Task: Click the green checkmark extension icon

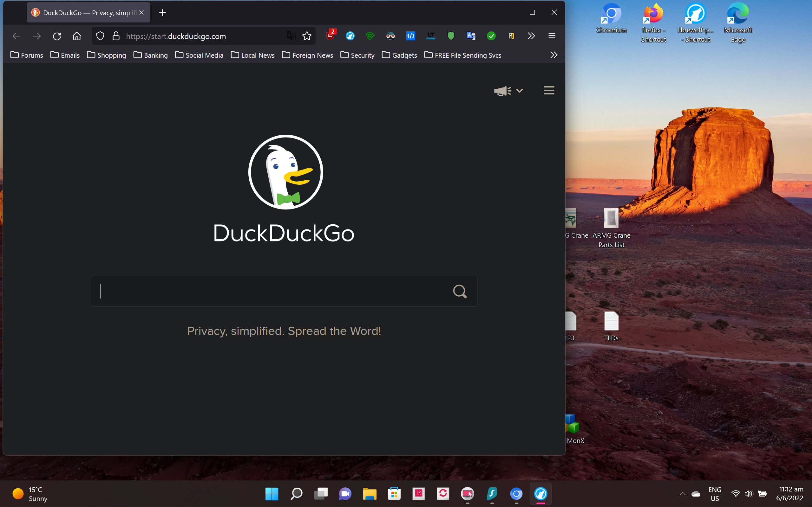Action: point(491,36)
